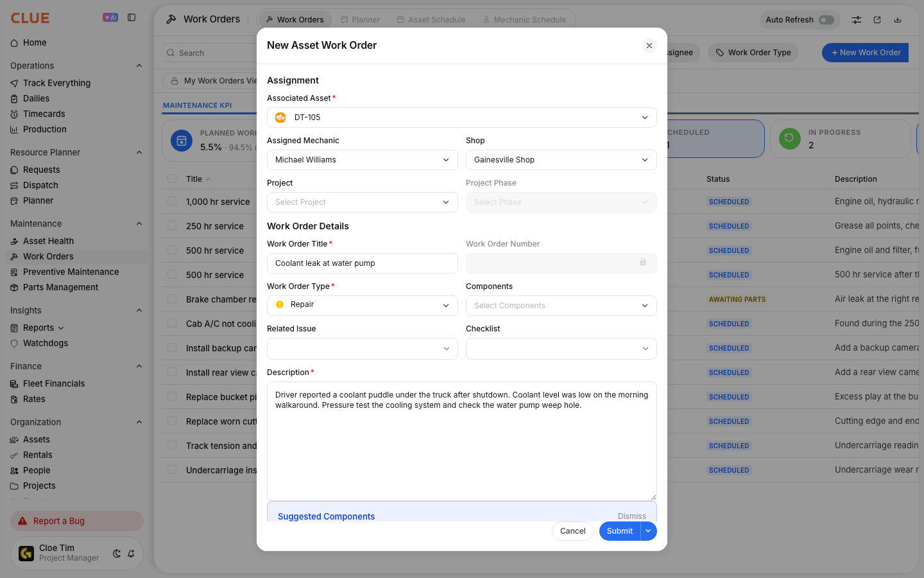This screenshot has width=924, height=578.
Task: Click into the Work Order Title field
Action: (363, 263)
